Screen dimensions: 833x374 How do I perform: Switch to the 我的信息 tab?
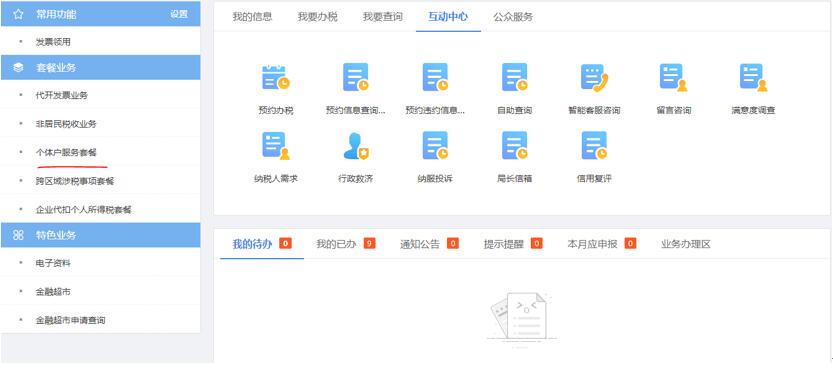pos(252,16)
